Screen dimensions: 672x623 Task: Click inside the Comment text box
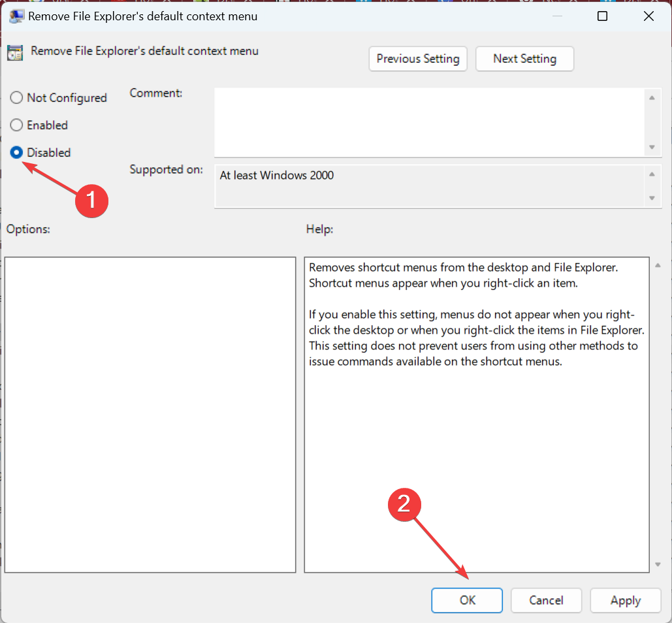[x=428, y=122]
